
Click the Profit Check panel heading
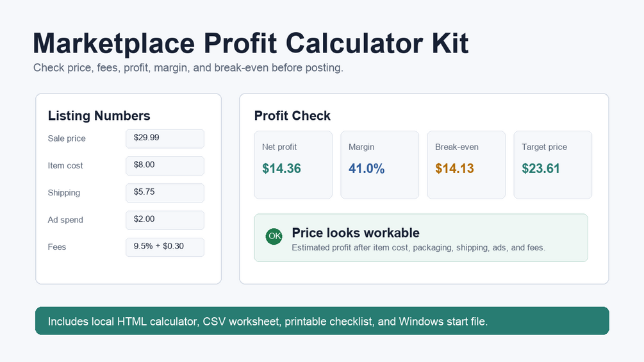pyautogui.click(x=292, y=116)
